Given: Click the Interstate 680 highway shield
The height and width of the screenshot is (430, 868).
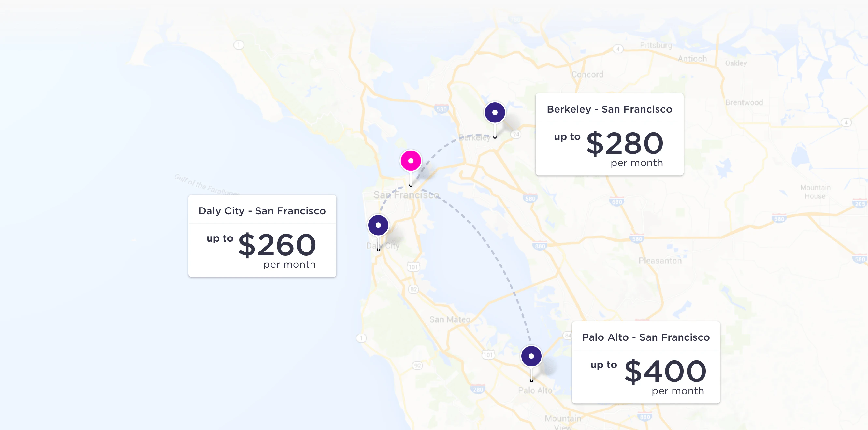Looking at the screenshot, I should point(617,202).
